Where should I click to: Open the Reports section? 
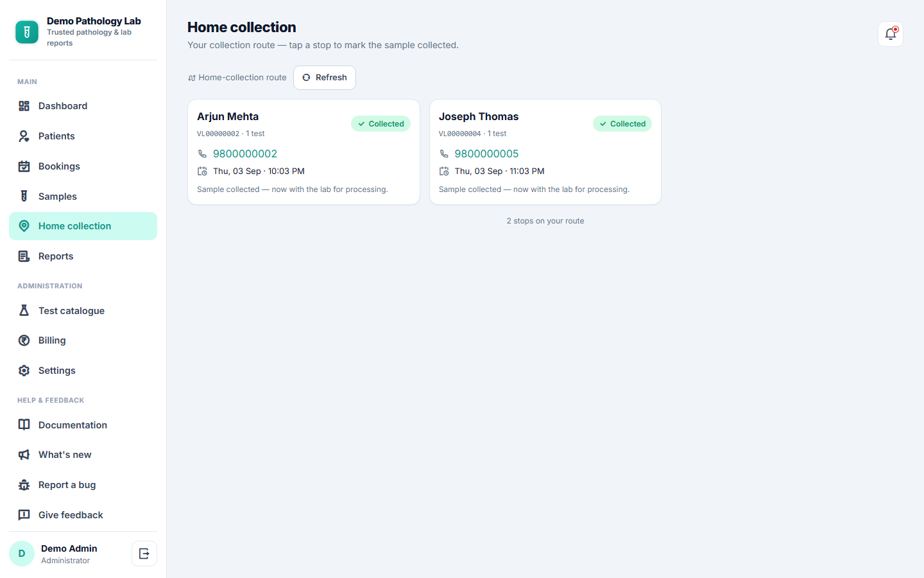coord(83,256)
